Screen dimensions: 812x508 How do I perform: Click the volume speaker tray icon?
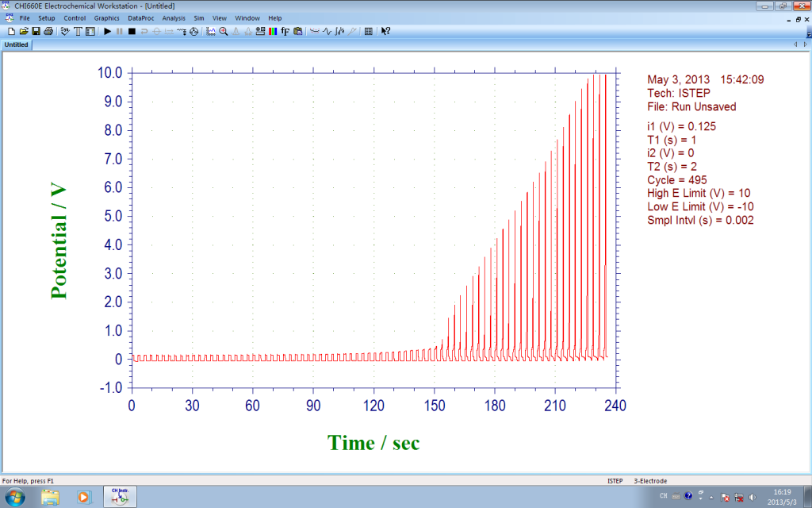[x=750, y=497]
